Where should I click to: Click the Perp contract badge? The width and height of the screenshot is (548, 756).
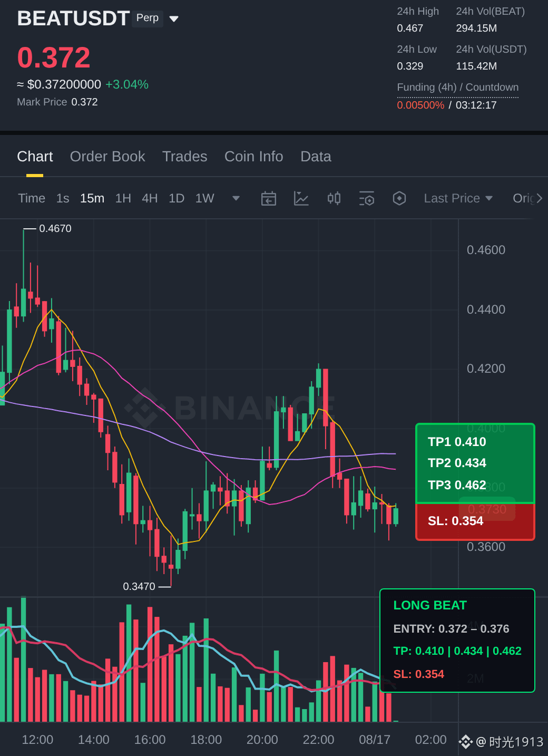pyautogui.click(x=148, y=18)
